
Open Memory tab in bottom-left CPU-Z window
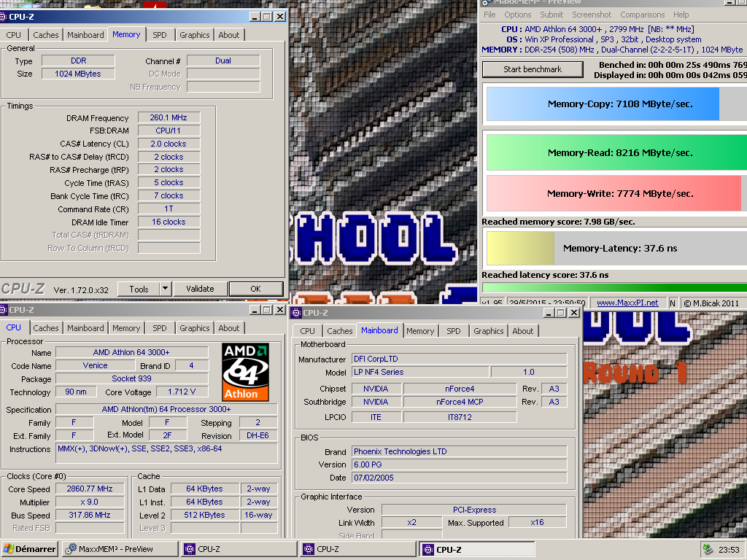(x=126, y=328)
